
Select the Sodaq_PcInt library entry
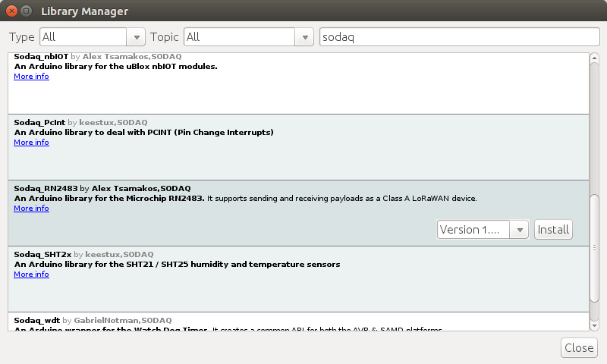(x=298, y=147)
